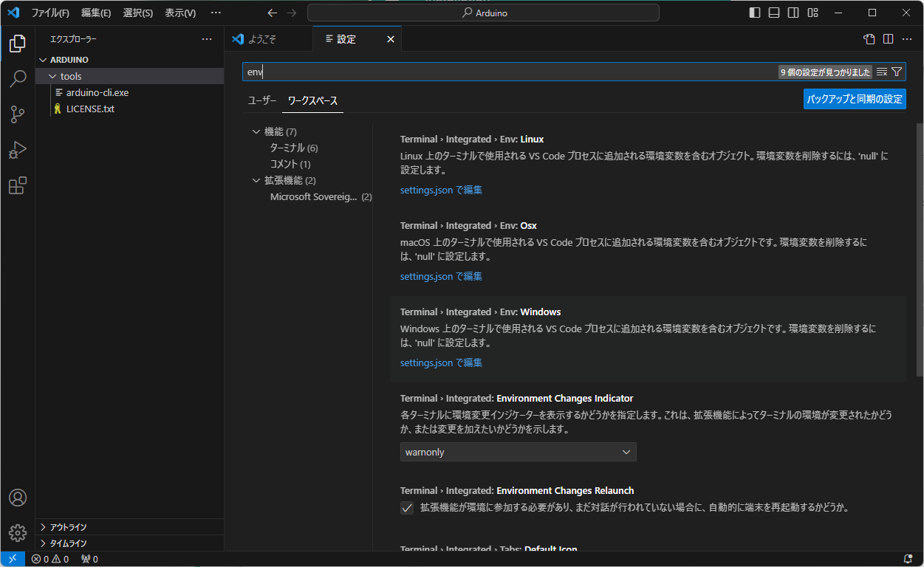Click the バックアップと同期の設定 button

click(855, 98)
